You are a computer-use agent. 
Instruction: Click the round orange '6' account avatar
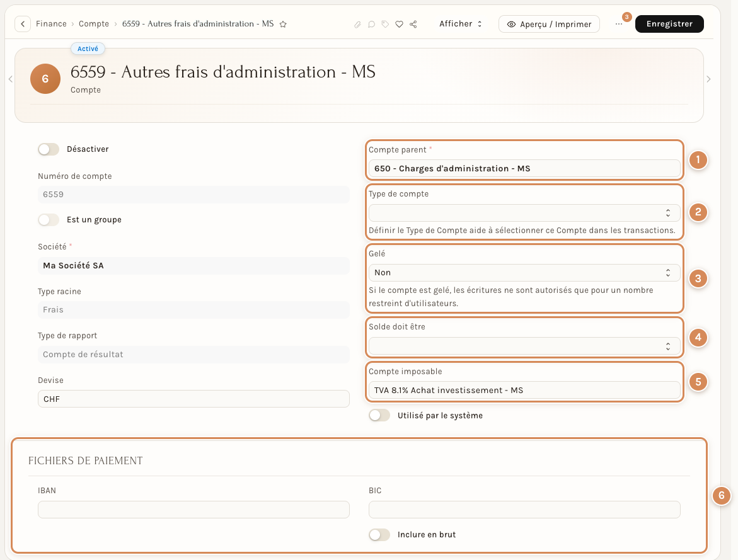coord(45,79)
